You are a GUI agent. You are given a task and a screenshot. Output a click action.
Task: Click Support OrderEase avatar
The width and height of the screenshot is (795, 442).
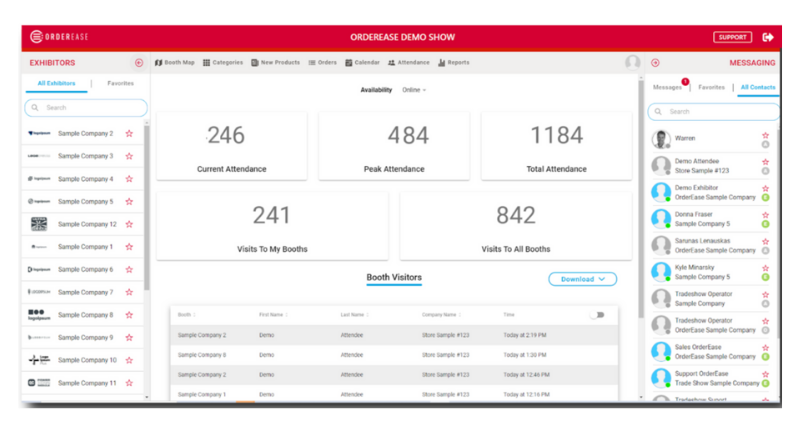coord(661,378)
